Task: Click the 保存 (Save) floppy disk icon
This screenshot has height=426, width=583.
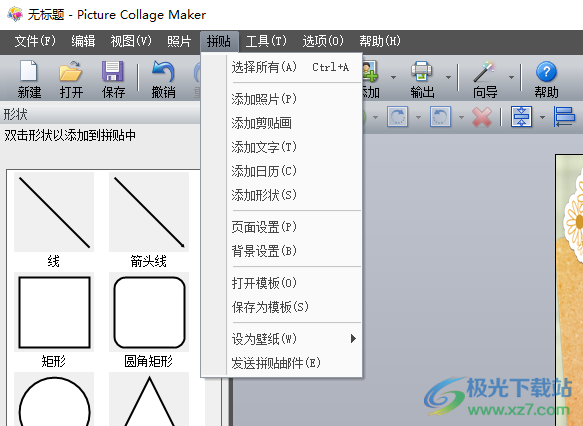Action: click(113, 71)
